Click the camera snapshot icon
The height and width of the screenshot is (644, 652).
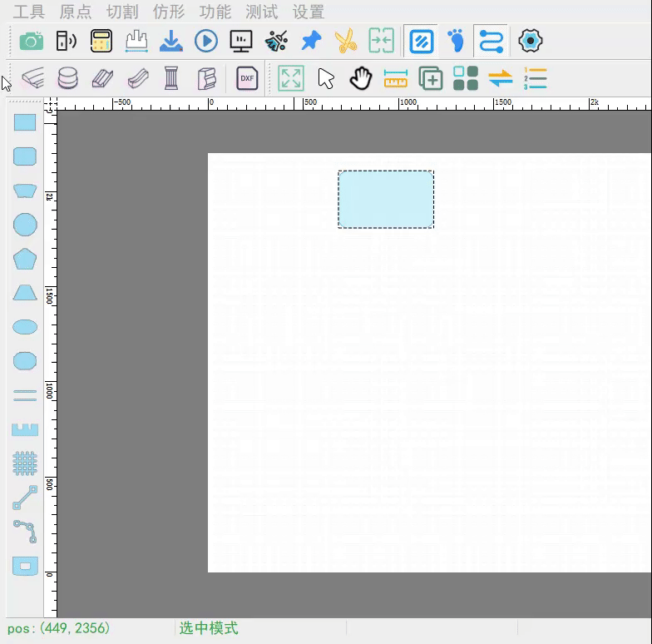pyautogui.click(x=32, y=41)
